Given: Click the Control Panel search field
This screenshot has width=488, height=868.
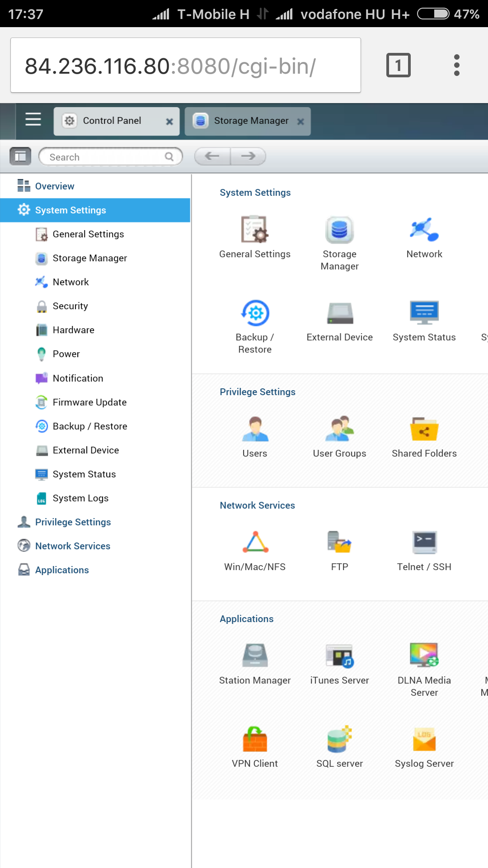Looking at the screenshot, I should coord(106,157).
